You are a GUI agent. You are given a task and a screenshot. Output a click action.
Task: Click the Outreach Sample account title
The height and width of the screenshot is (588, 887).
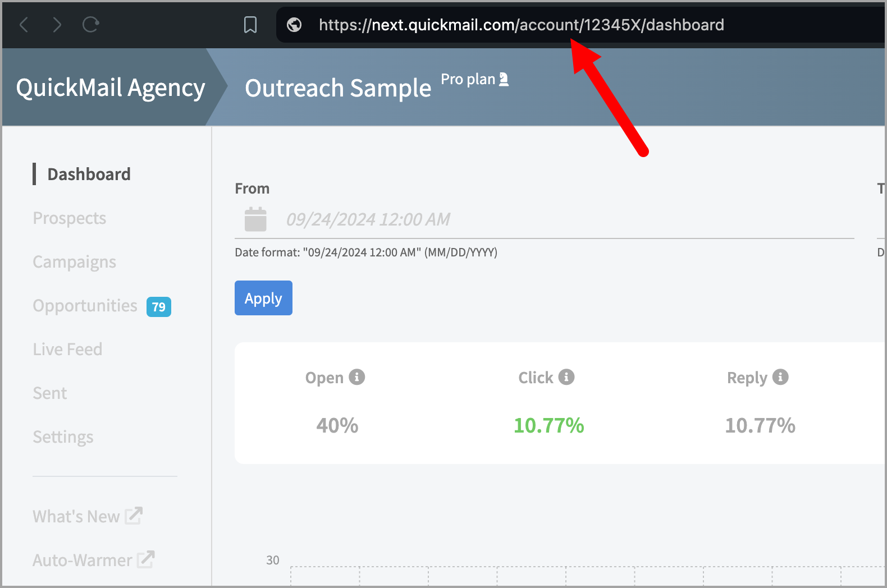point(338,88)
